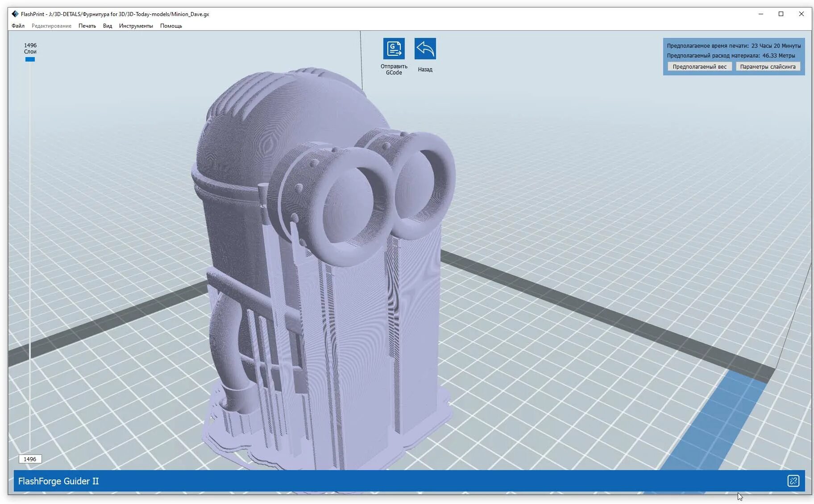The width and height of the screenshot is (814, 504).
Task: Click the Send GCode icon
Action: pyautogui.click(x=394, y=48)
